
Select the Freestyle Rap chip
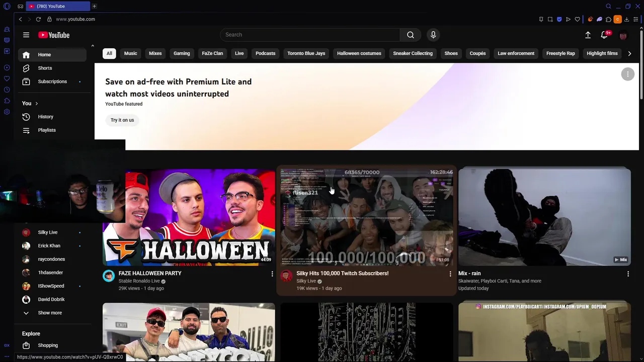560,53
